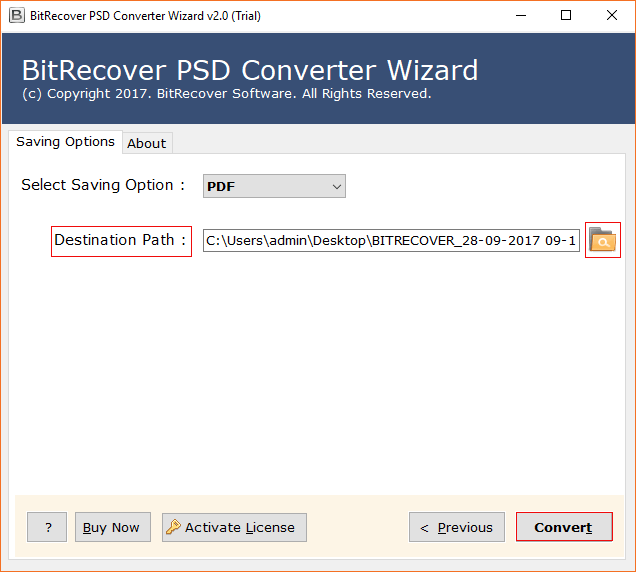Close the PSD Converter Wizard window

pos(611,15)
